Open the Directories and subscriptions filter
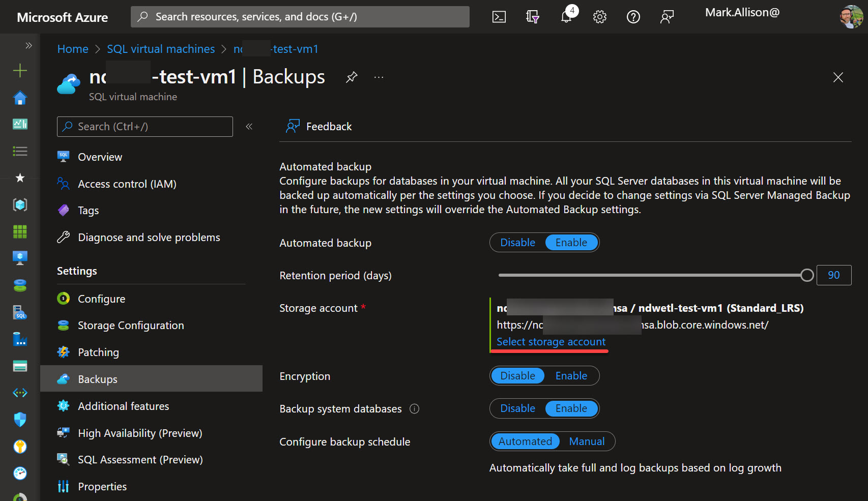 tap(532, 17)
